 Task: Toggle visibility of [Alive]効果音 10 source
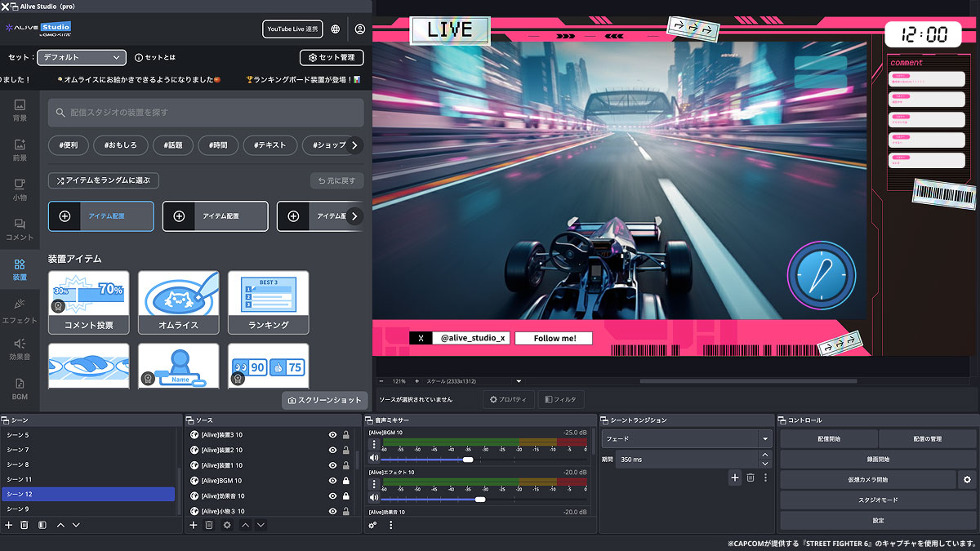(x=332, y=495)
